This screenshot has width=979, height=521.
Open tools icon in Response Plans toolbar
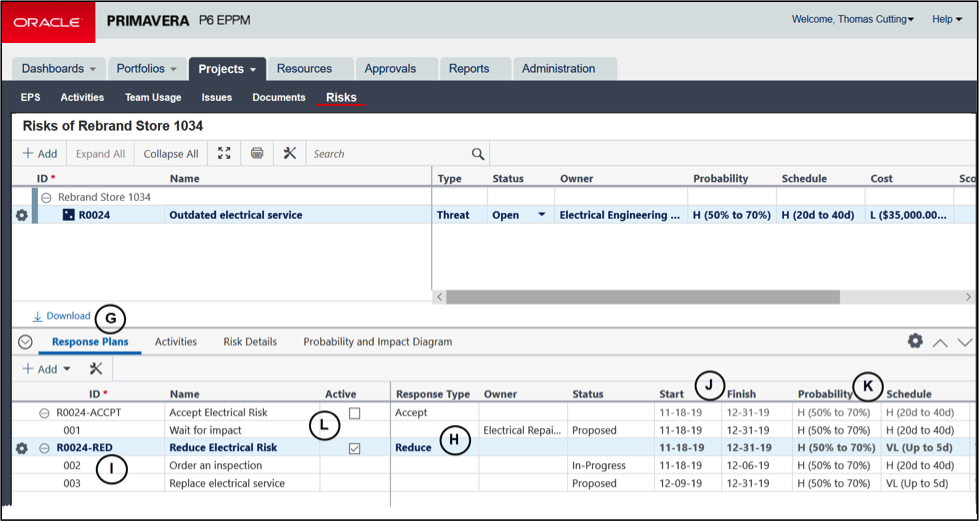click(x=96, y=369)
